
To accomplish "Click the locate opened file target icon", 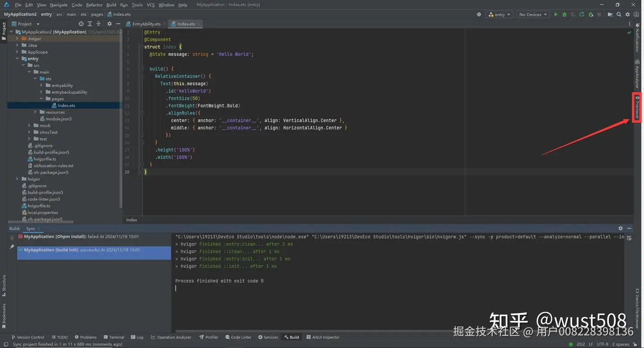I will [x=81, y=24].
